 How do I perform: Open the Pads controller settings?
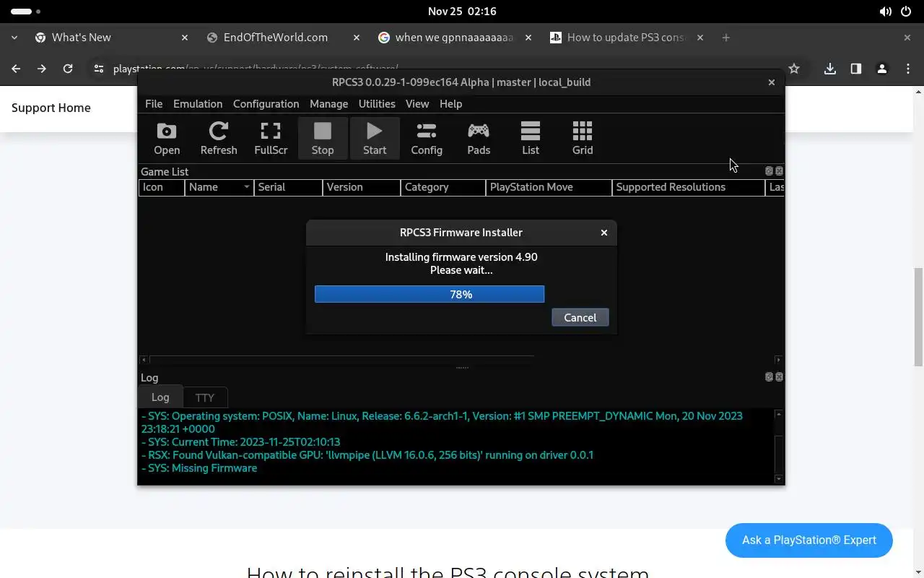479,139
